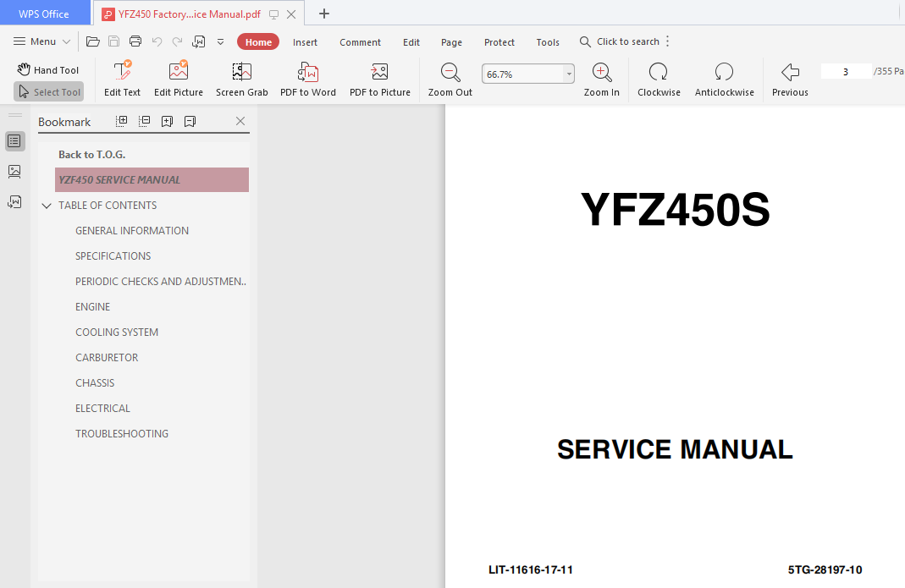The image size is (905, 588).
Task: Click the Edit Text tool
Action: pos(122,79)
